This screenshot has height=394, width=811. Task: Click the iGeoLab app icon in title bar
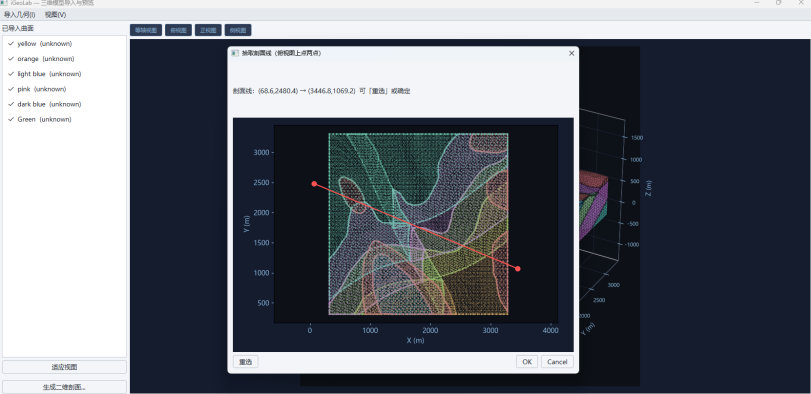pyautogui.click(x=5, y=3)
